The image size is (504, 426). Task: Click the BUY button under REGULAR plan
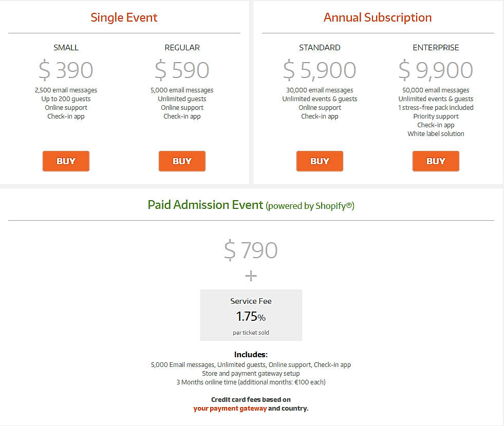point(182,161)
